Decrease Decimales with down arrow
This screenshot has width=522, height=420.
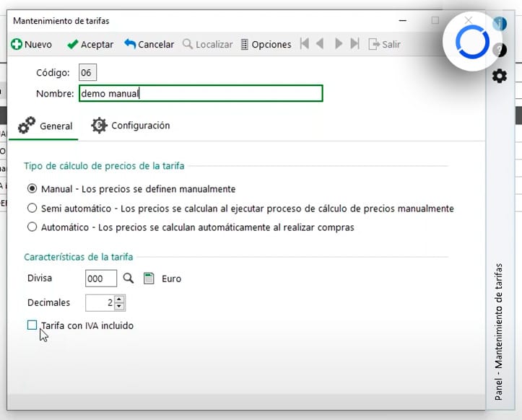coord(119,307)
